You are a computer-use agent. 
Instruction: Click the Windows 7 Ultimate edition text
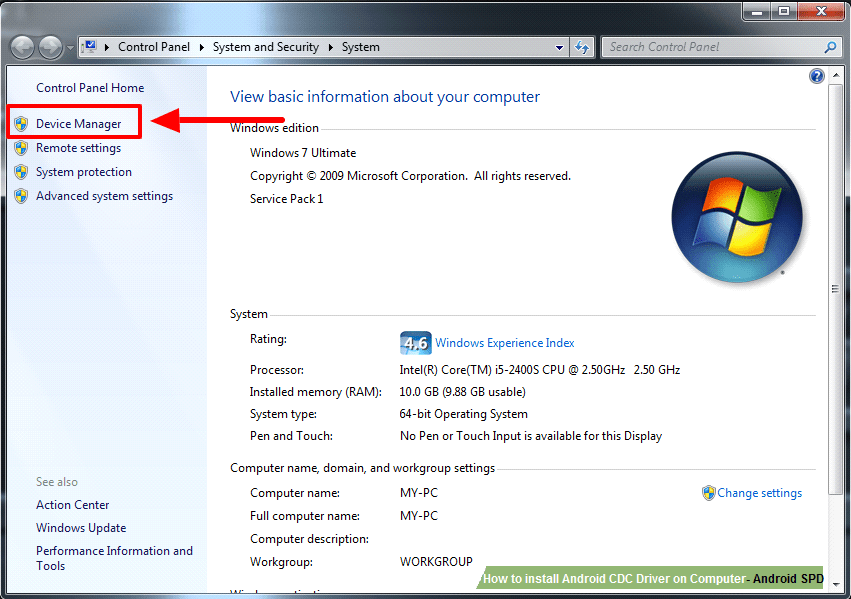[x=303, y=153]
